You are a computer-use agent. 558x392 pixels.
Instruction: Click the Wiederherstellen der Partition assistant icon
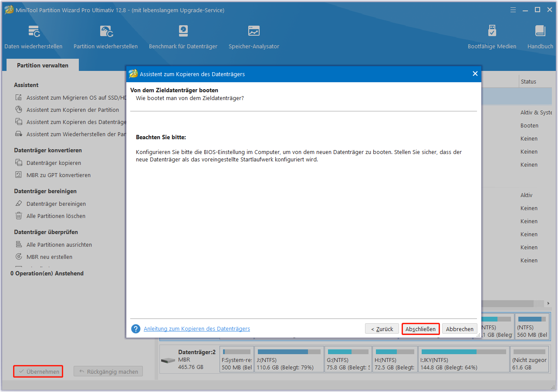(19, 134)
